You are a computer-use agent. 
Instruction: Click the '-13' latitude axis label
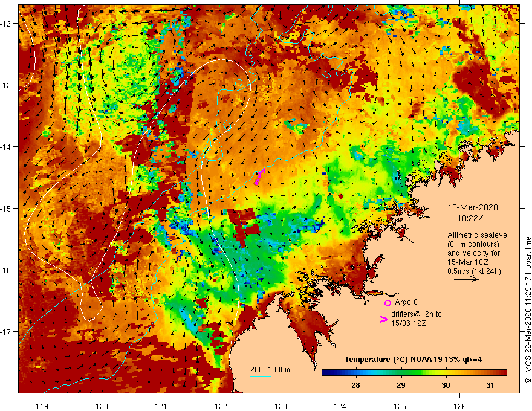coord(7,85)
